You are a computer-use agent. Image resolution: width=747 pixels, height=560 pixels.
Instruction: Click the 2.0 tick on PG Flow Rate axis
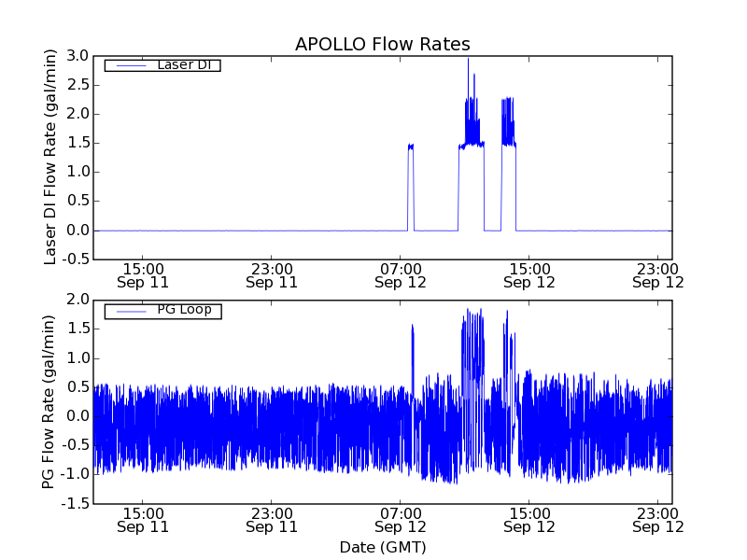point(78,300)
